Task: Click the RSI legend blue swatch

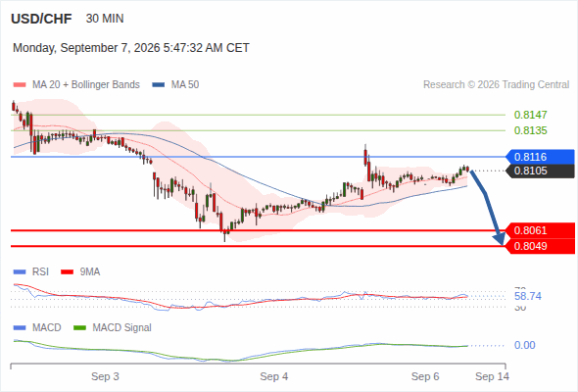Action: [x=20, y=272]
